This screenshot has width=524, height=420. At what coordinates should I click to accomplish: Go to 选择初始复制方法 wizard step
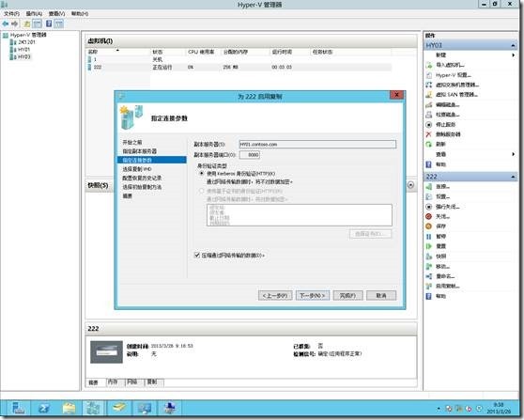[142, 187]
